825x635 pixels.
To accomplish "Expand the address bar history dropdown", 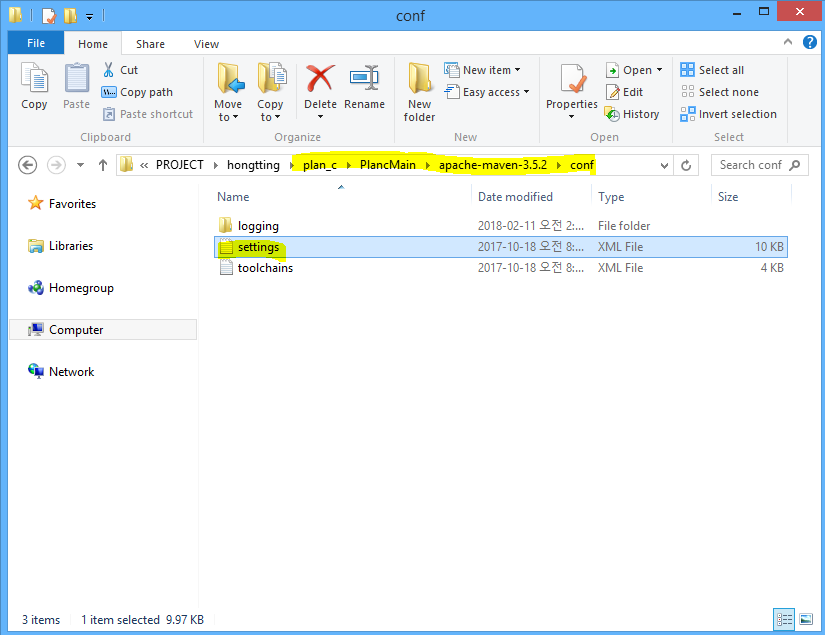I will (x=663, y=165).
